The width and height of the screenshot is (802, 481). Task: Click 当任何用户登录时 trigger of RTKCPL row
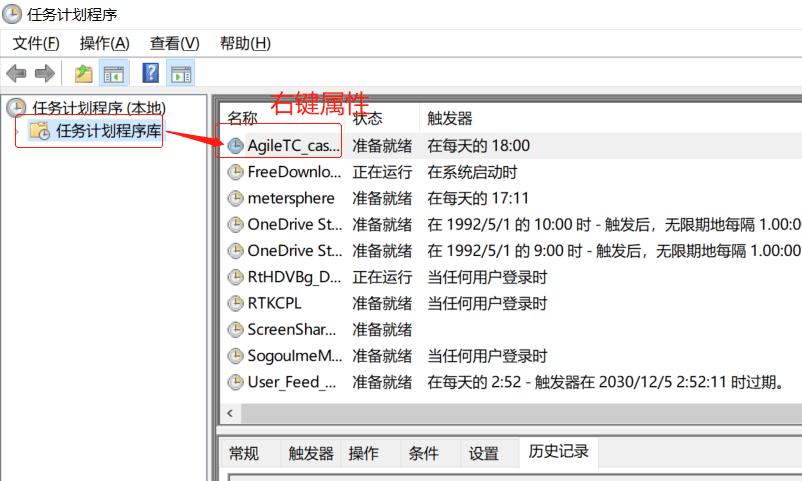point(487,303)
